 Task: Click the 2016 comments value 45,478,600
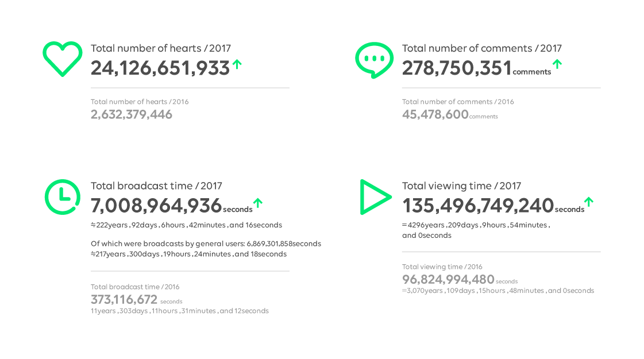click(435, 114)
